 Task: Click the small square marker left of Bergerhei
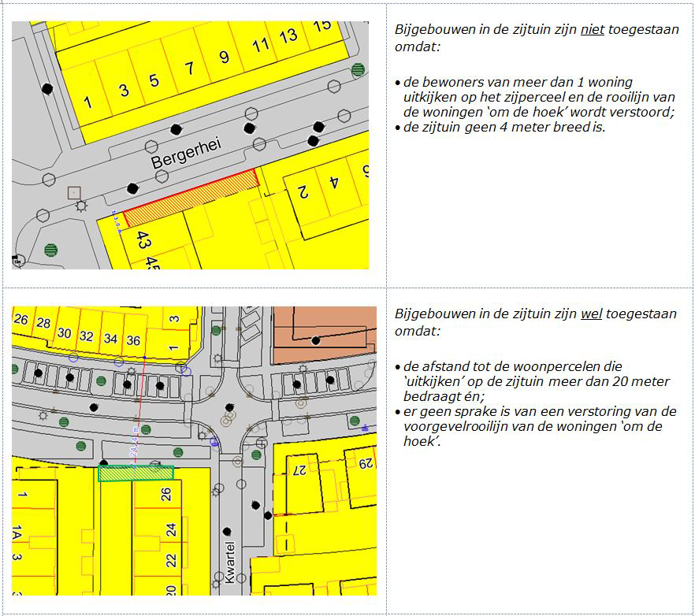point(73,191)
